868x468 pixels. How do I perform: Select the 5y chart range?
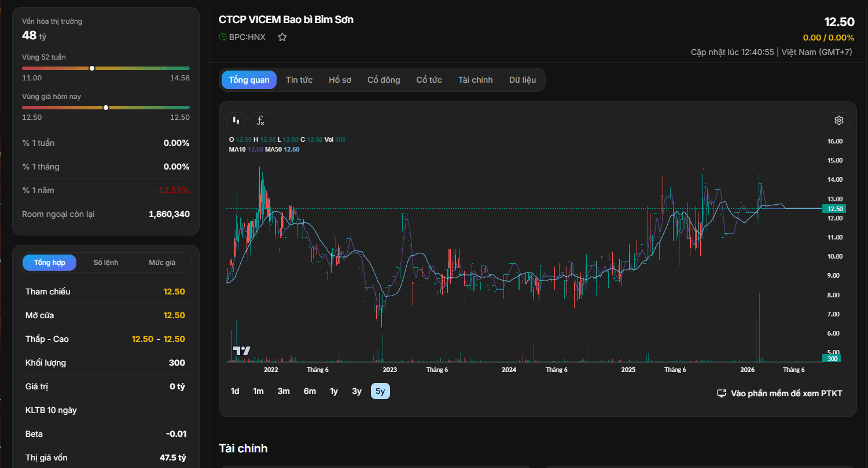pyautogui.click(x=380, y=391)
